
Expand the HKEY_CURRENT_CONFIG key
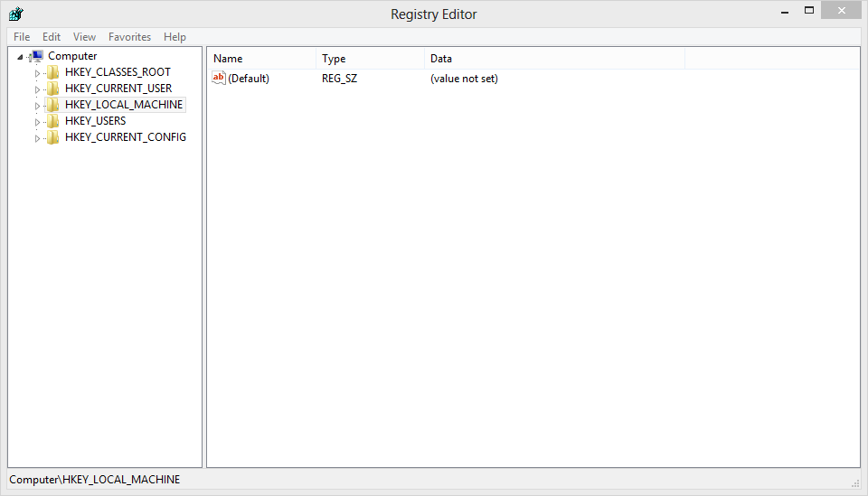click(x=37, y=138)
